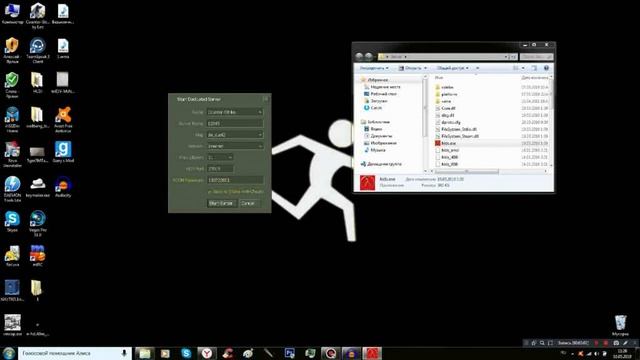
Task: Open the mIRC desktop icon
Action: (38, 256)
